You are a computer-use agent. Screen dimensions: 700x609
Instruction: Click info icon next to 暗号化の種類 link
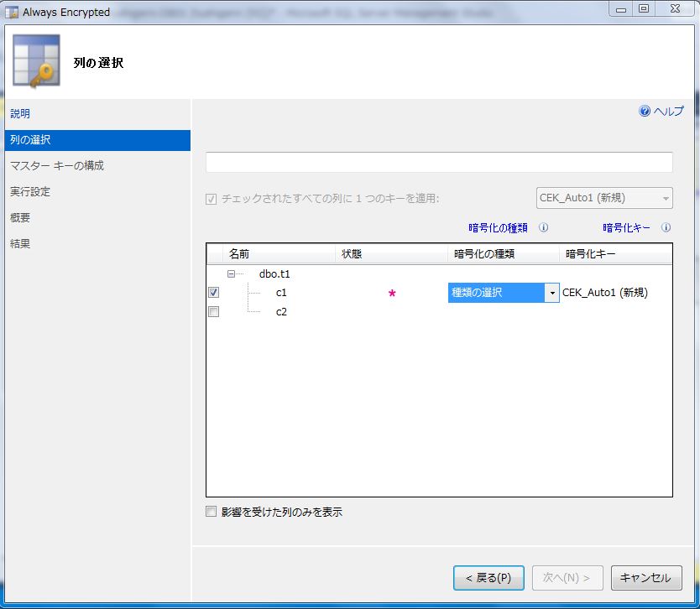[543, 227]
